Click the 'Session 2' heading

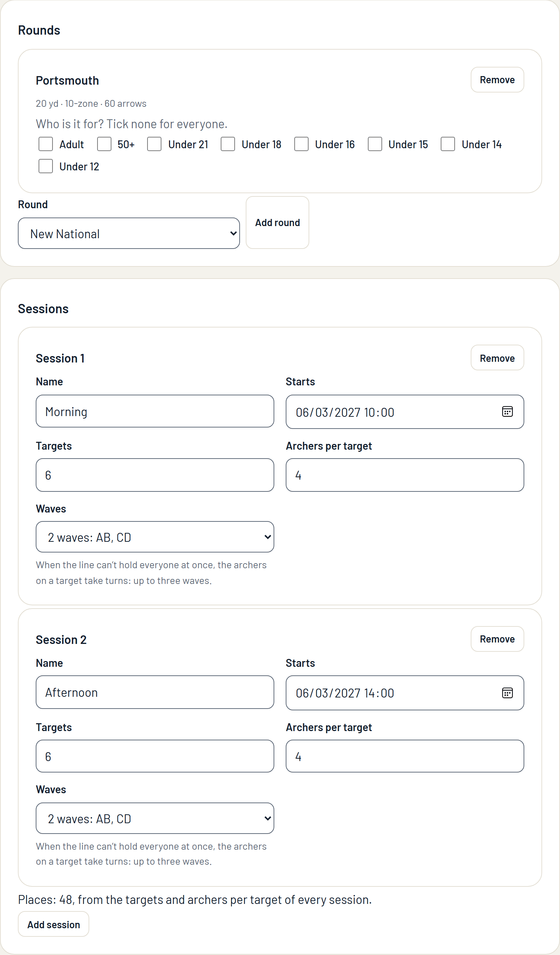pos(61,640)
